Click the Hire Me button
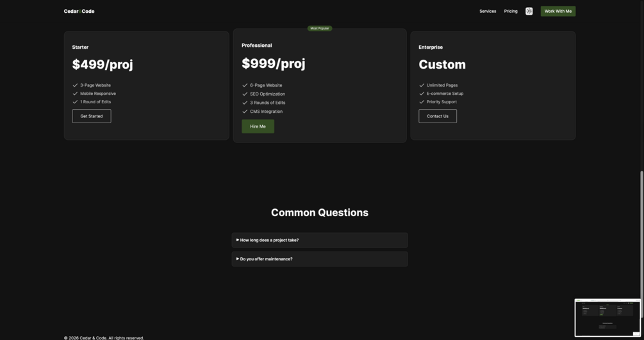The width and height of the screenshot is (644, 340). click(258, 126)
